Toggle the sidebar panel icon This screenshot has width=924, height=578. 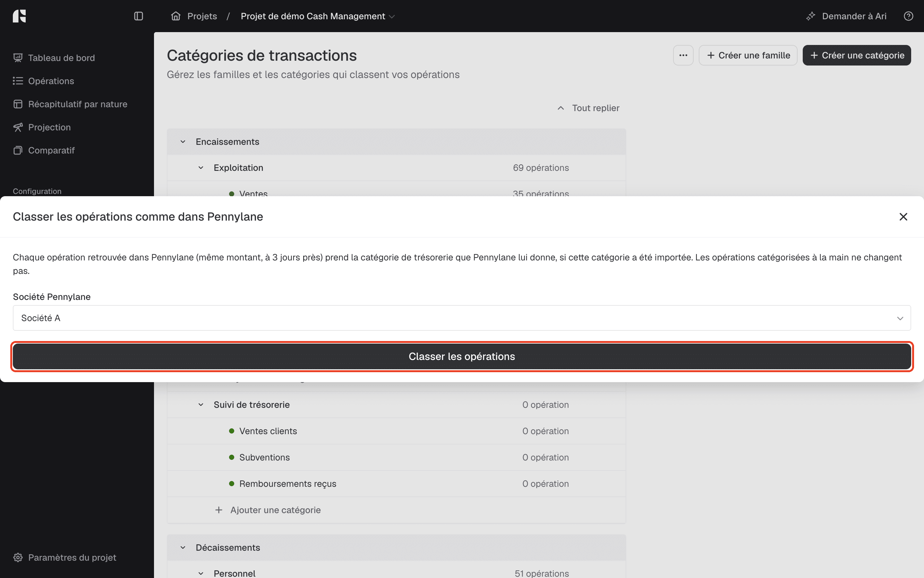[x=139, y=16]
